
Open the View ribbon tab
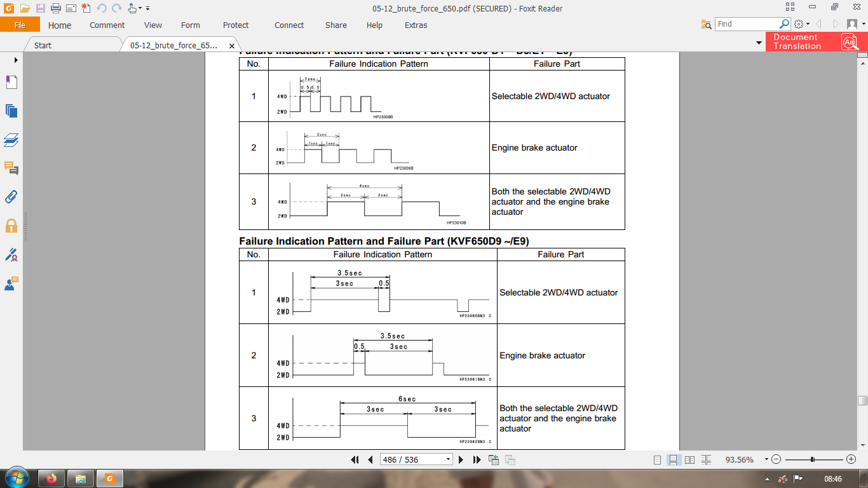coord(153,25)
